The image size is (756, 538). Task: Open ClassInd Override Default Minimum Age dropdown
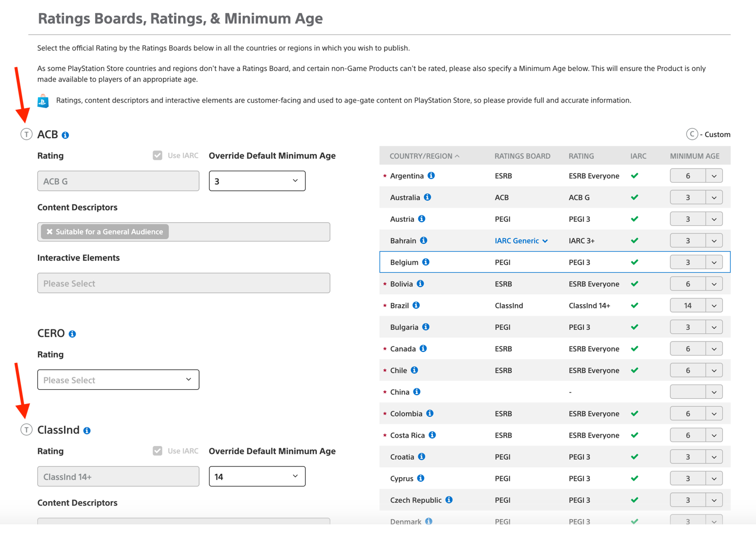[257, 477]
